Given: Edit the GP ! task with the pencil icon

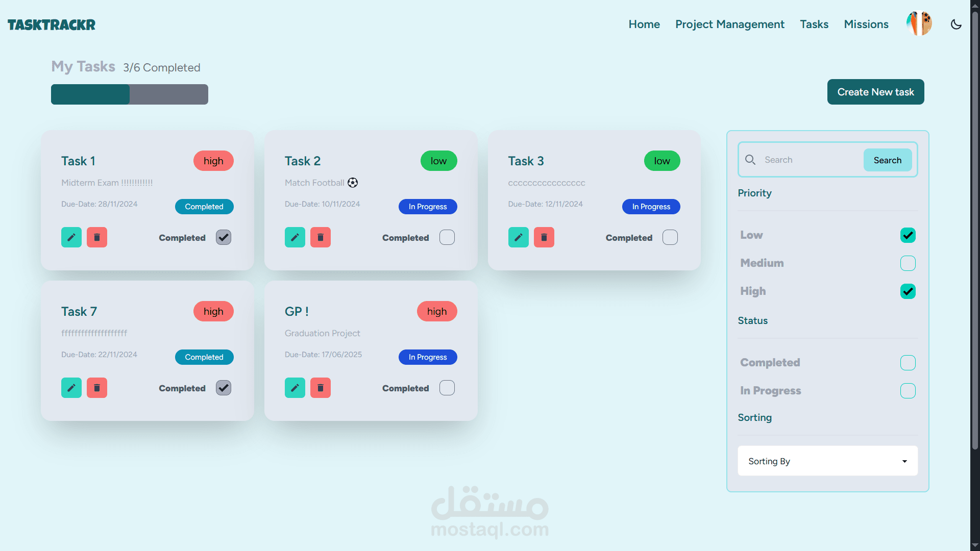Looking at the screenshot, I should coord(295,388).
